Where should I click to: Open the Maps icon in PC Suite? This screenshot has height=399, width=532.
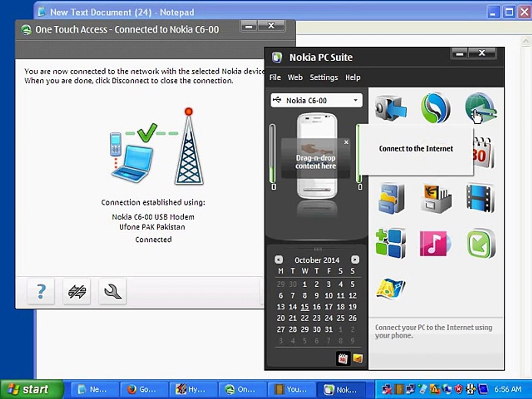[391, 289]
